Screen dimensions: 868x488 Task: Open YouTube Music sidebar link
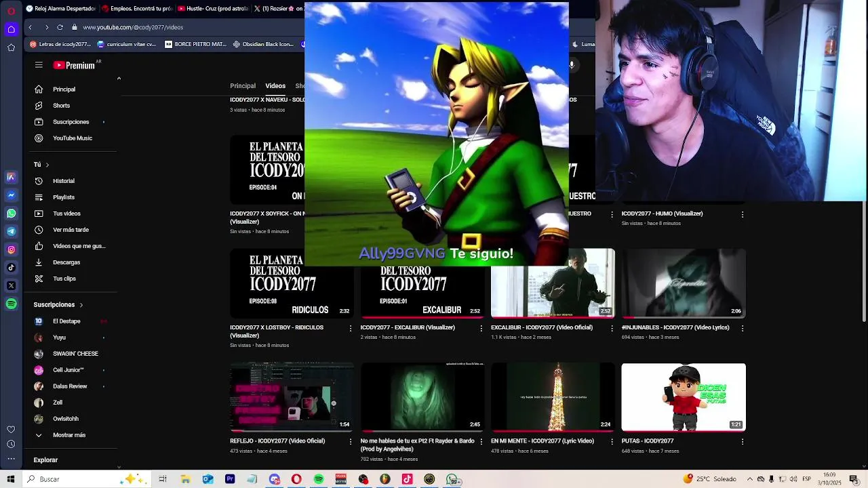click(x=71, y=138)
